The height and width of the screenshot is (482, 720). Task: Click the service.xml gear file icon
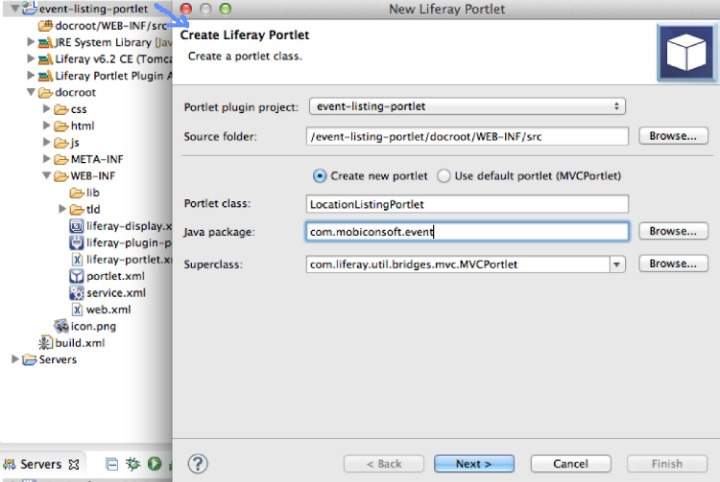[x=76, y=293]
